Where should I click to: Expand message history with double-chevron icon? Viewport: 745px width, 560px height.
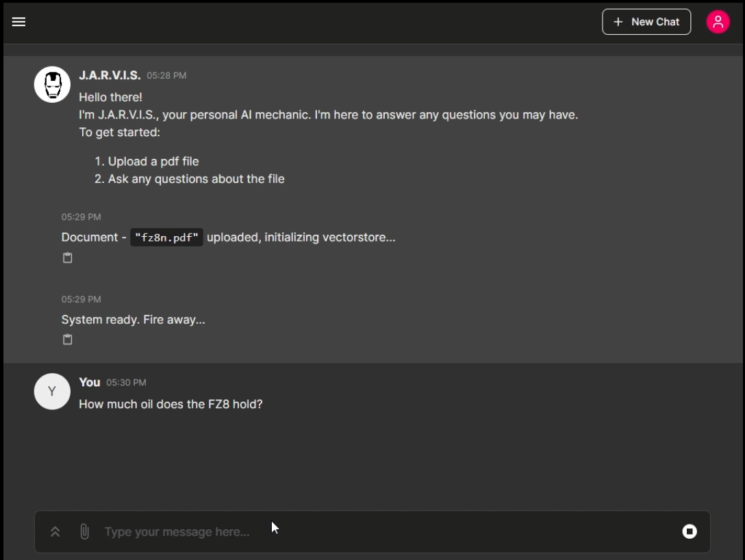pos(55,531)
